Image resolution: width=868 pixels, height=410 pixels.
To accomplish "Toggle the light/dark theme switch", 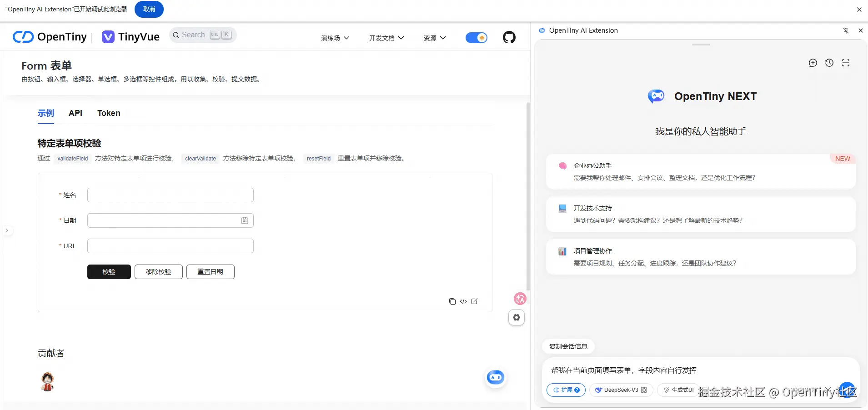I will [476, 38].
